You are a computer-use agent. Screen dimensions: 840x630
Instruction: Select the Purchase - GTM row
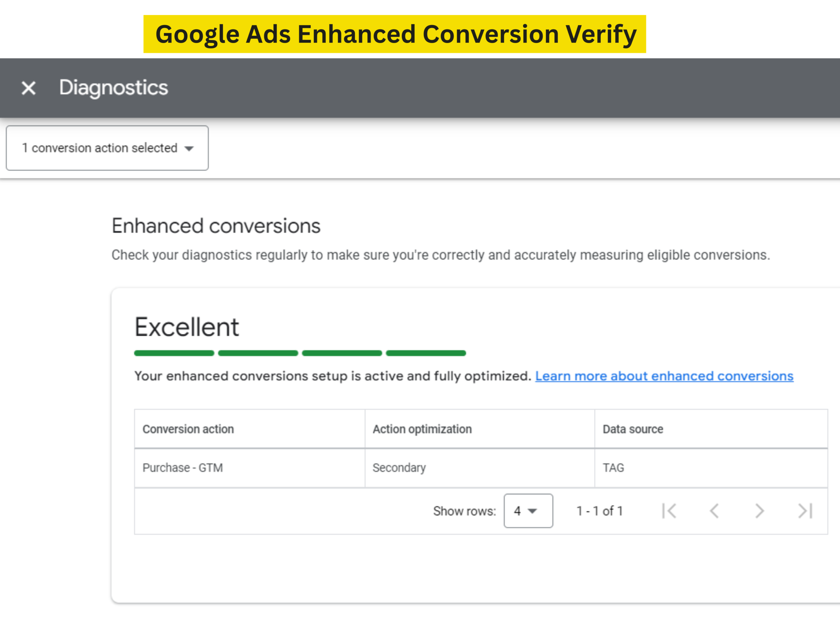pos(183,468)
